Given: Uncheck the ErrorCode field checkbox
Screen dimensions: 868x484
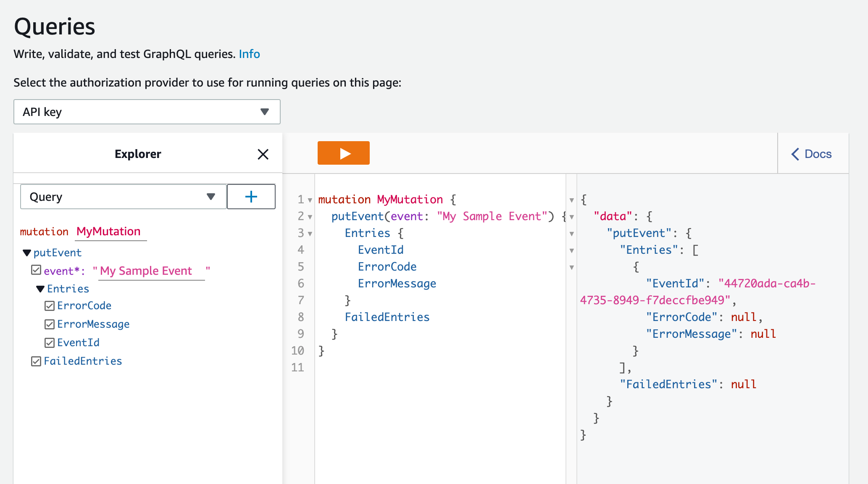Looking at the screenshot, I should [50, 306].
